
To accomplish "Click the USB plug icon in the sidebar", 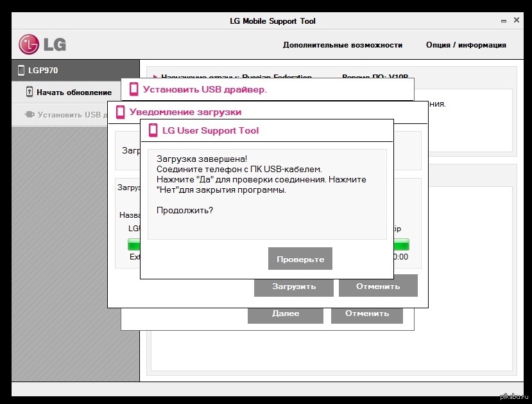I will point(30,114).
